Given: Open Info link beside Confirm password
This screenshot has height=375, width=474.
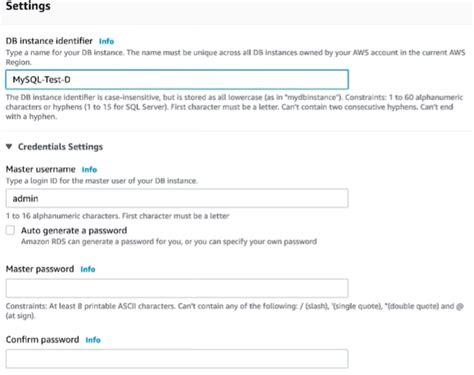Looking at the screenshot, I should coord(93,340).
